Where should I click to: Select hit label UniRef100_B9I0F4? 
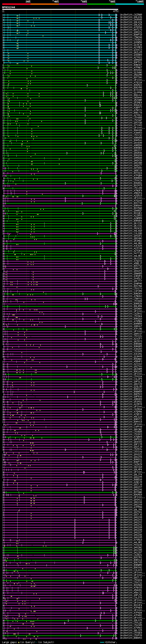pos(131,605)
